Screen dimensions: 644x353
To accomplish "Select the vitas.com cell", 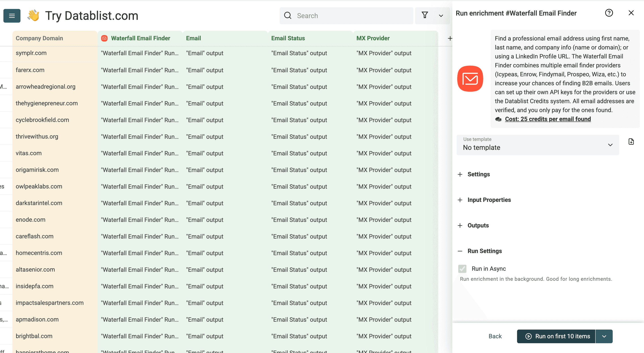I will tap(55, 153).
